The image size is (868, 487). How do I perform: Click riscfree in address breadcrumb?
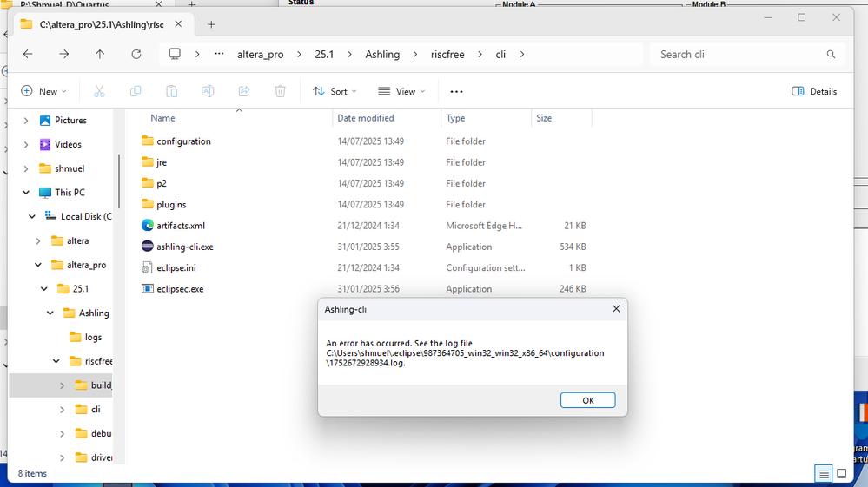[x=447, y=54]
